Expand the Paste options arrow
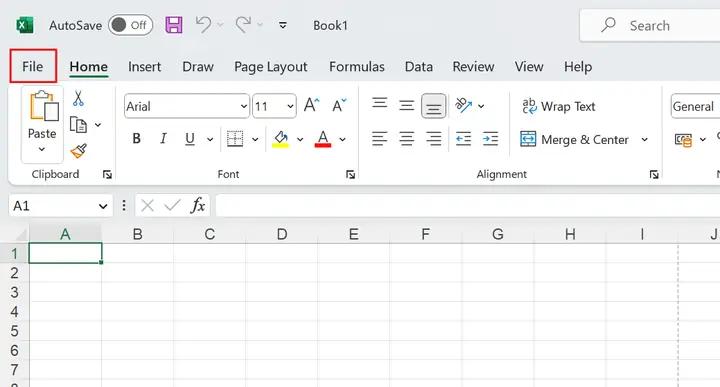Screen dimensions: 720x387 click(x=42, y=149)
